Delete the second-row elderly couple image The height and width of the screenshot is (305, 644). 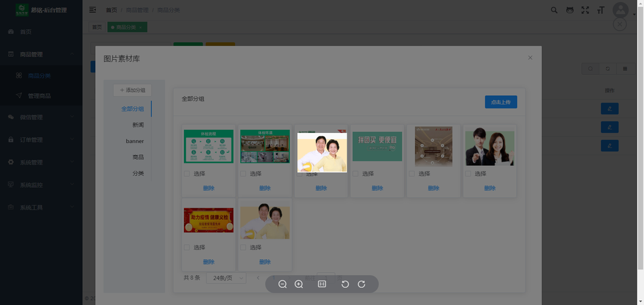[x=265, y=262]
